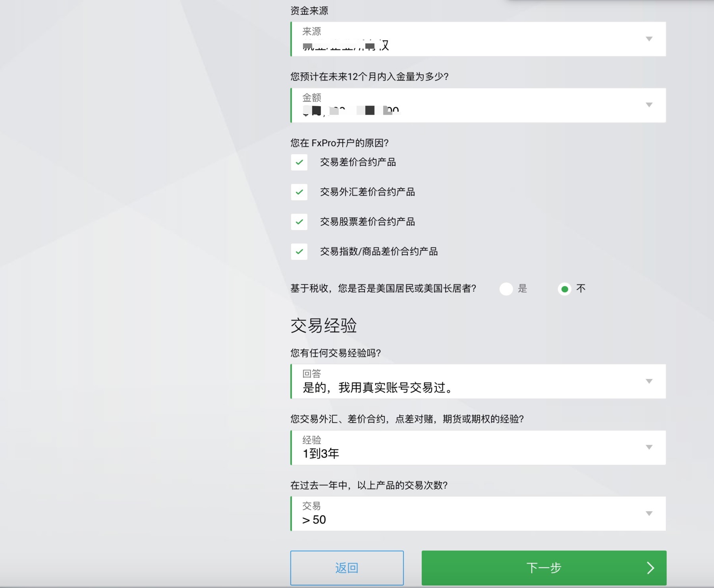Image resolution: width=714 pixels, height=588 pixels.
Task: Click the 交易经验 section heading
Action: coord(324,325)
